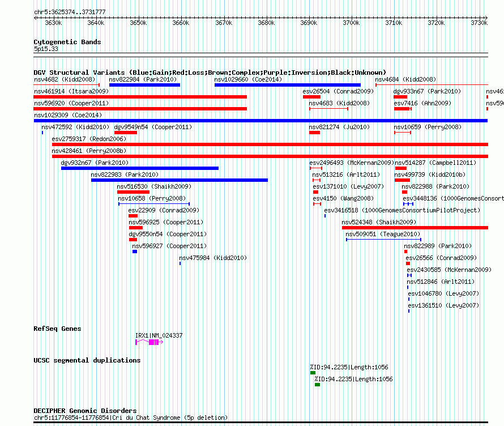
Task: Click the second %ID:94.2235 duplication label
Action: [x=353, y=379]
